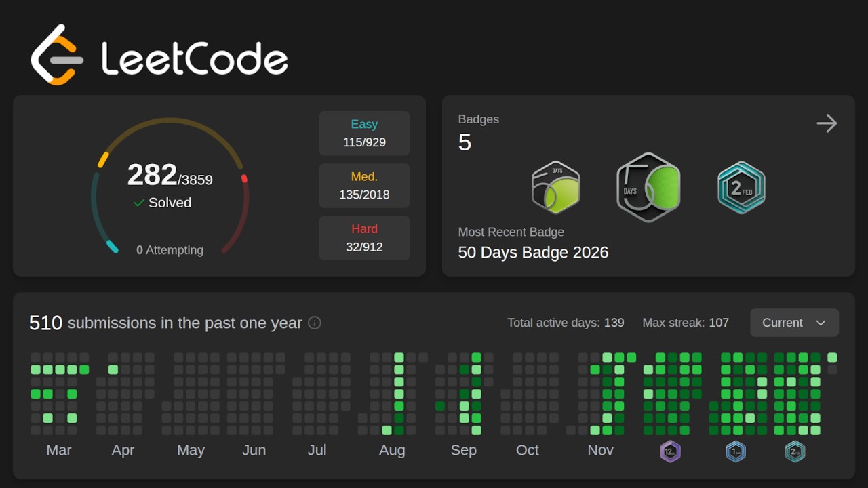Viewport: 868px width, 488px height.
Task: Click the Mar month label
Action: (59, 450)
